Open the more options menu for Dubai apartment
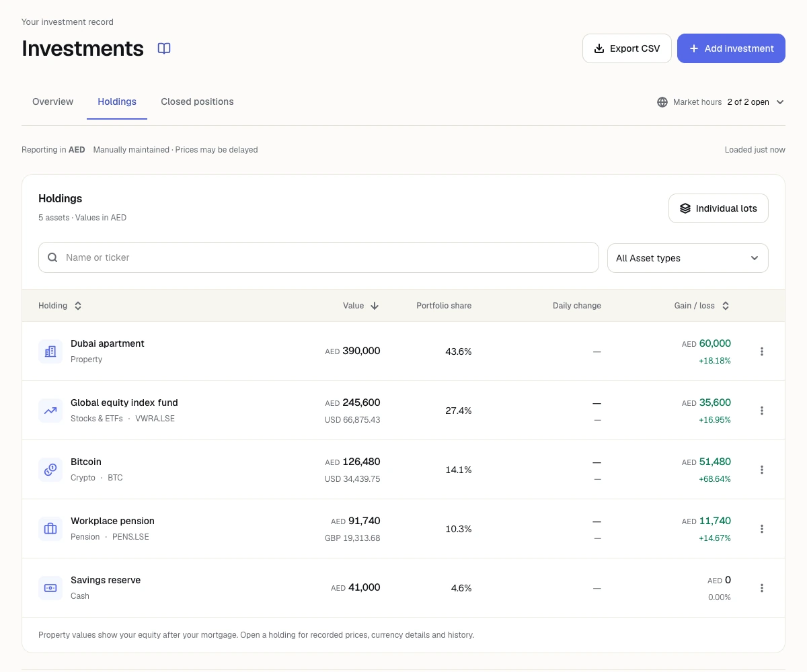 762,351
